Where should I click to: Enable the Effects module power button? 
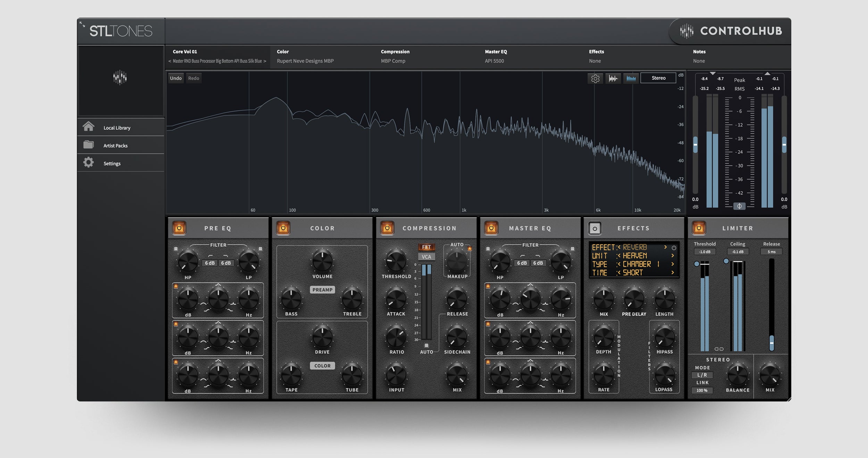tap(595, 228)
